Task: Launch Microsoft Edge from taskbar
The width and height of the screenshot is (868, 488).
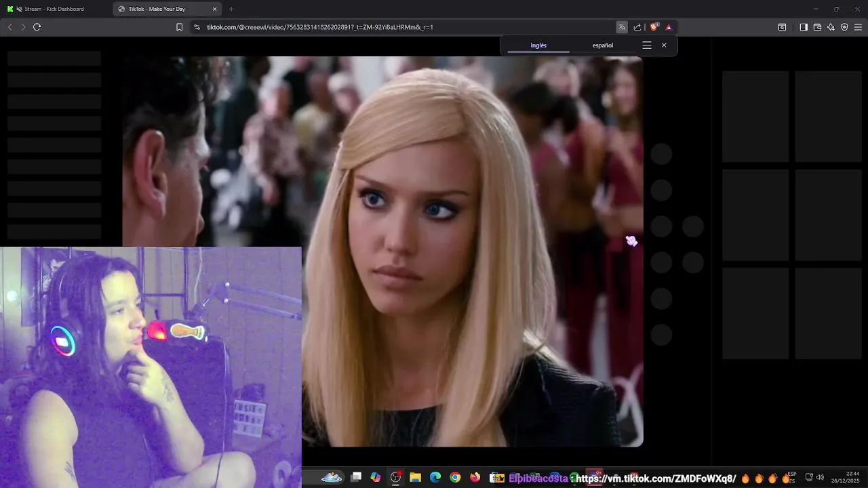Action: [435, 478]
